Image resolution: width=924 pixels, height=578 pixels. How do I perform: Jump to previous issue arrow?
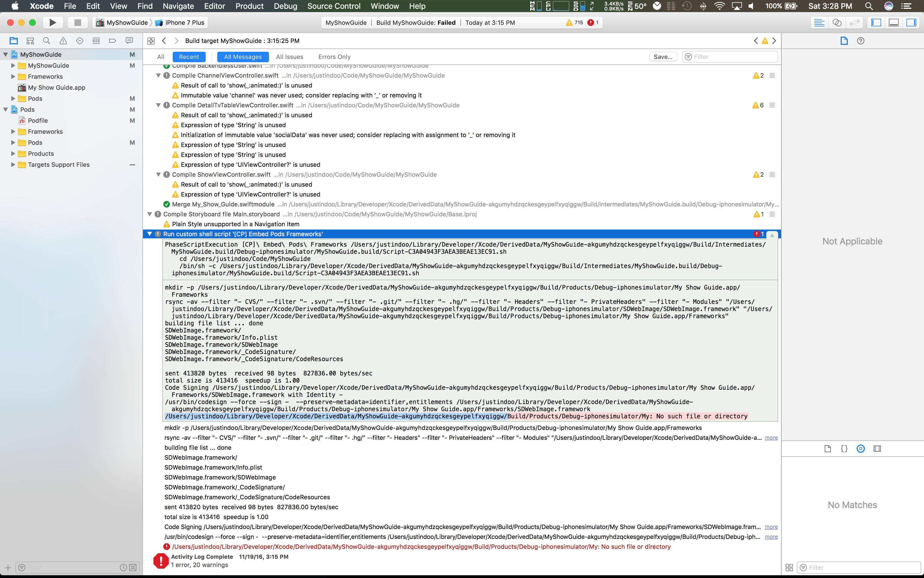pos(756,40)
